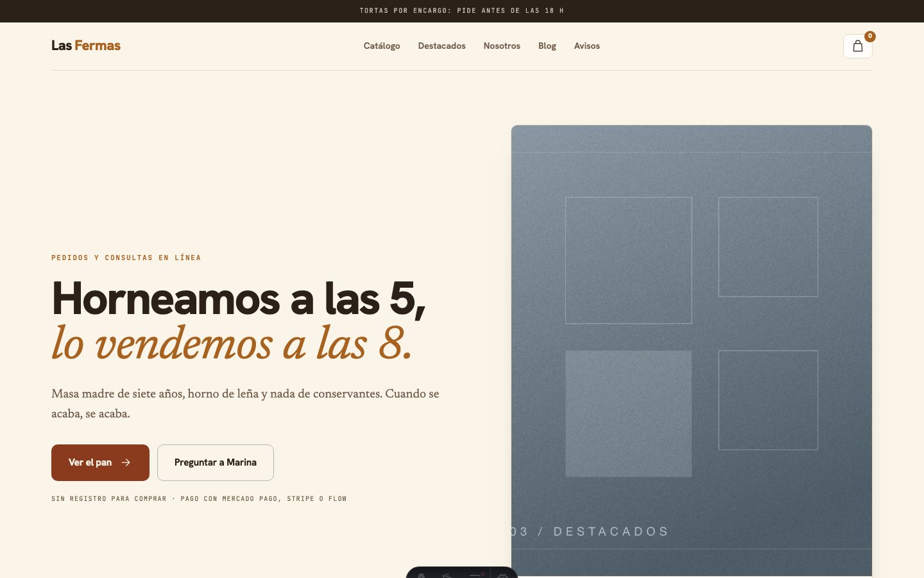The width and height of the screenshot is (924, 578).
Task: Open the Catálogo menu item
Action: coord(382,46)
